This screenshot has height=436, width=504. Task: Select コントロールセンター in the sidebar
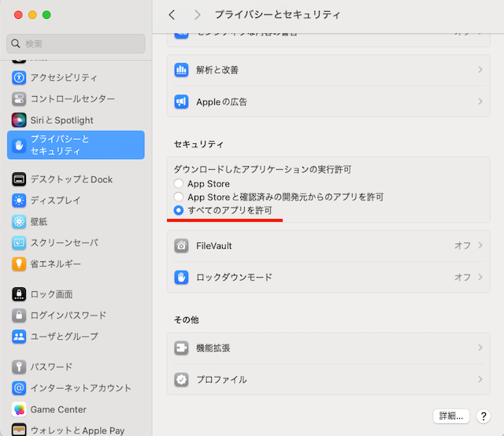(76, 98)
